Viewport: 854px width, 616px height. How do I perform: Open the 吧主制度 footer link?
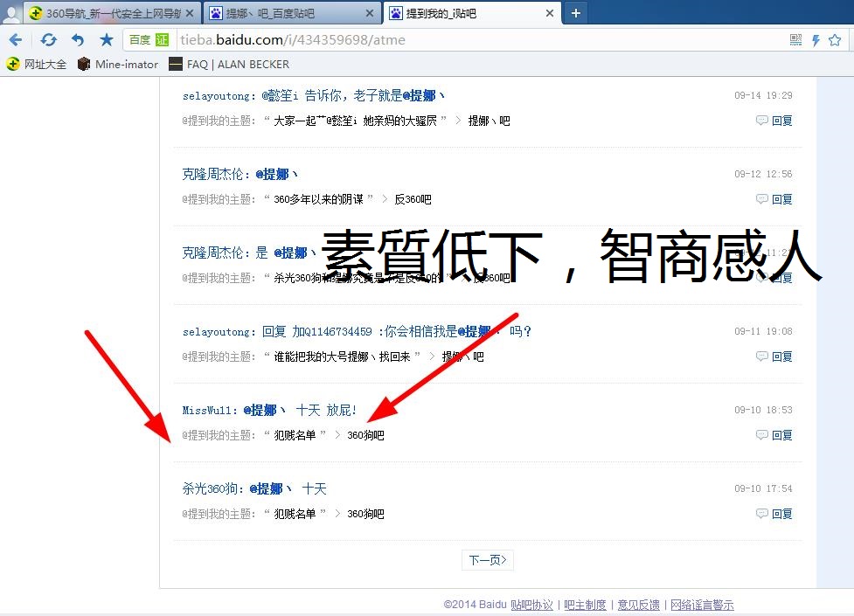pyautogui.click(x=585, y=605)
